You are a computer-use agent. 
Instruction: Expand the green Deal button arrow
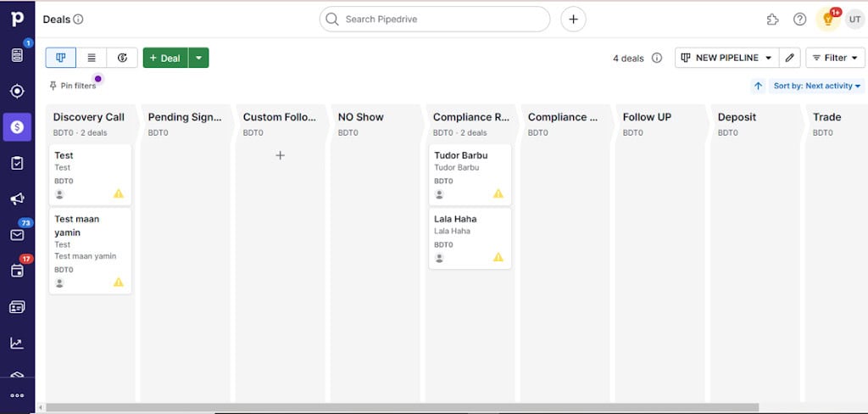click(x=198, y=58)
